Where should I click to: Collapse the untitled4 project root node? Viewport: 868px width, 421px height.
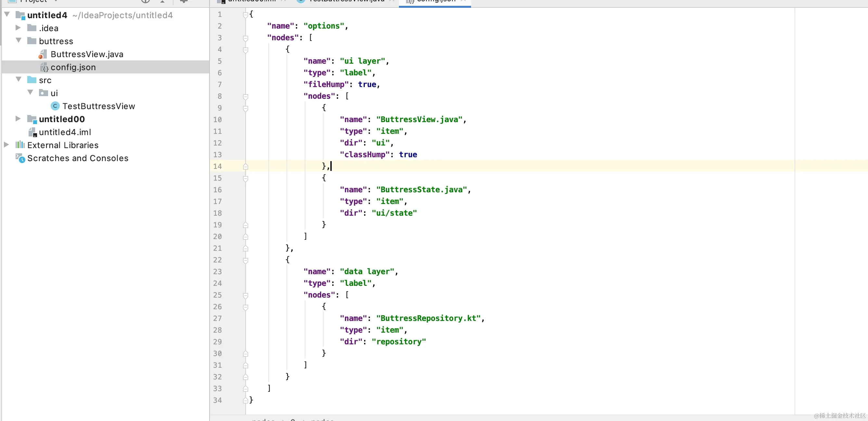click(7, 15)
